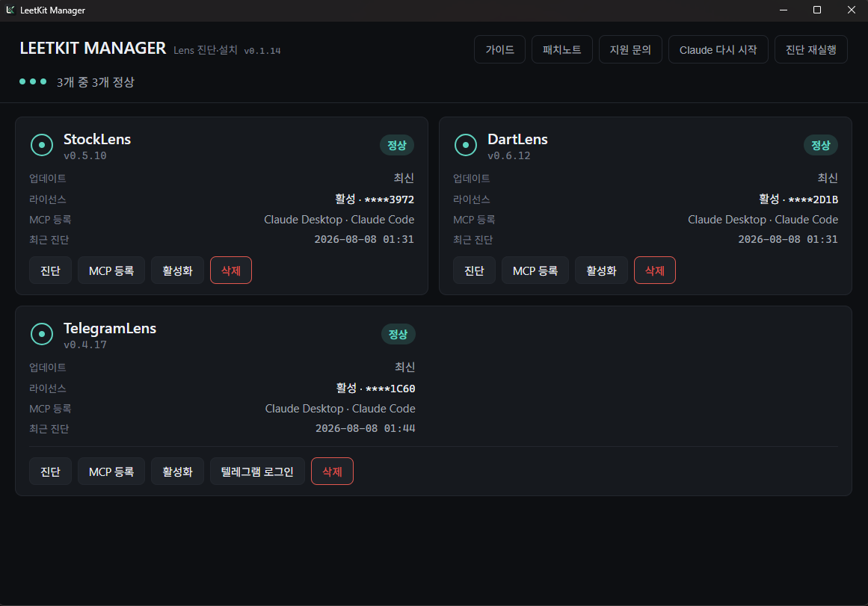This screenshot has width=868, height=606.
Task: Click the 정상 badge on DartLens card
Action: tap(820, 145)
